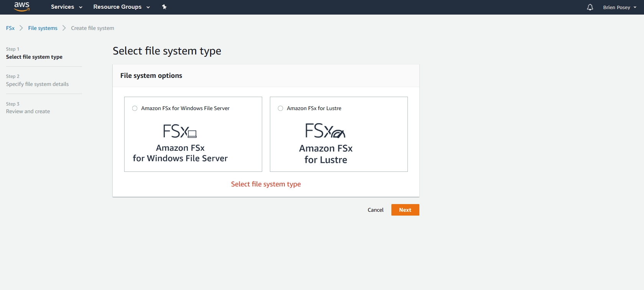644x290 pixels.
Task: Click the pin shortcuts icon
Action: 164,7
